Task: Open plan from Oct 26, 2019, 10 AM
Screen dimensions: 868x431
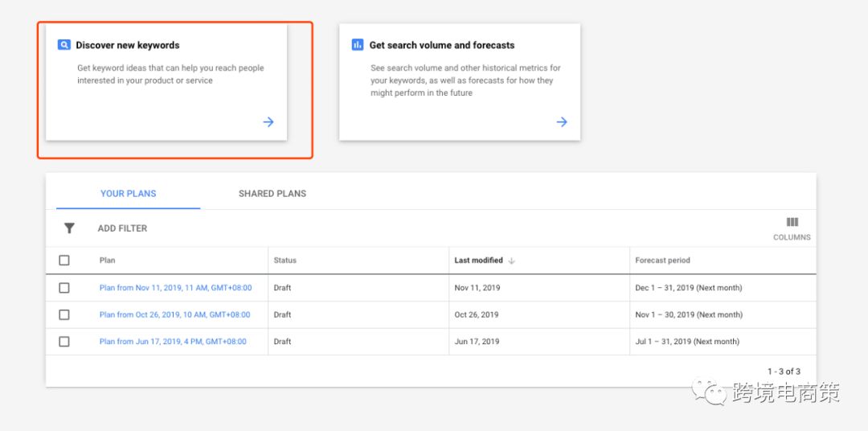Action: click(174, 314)
